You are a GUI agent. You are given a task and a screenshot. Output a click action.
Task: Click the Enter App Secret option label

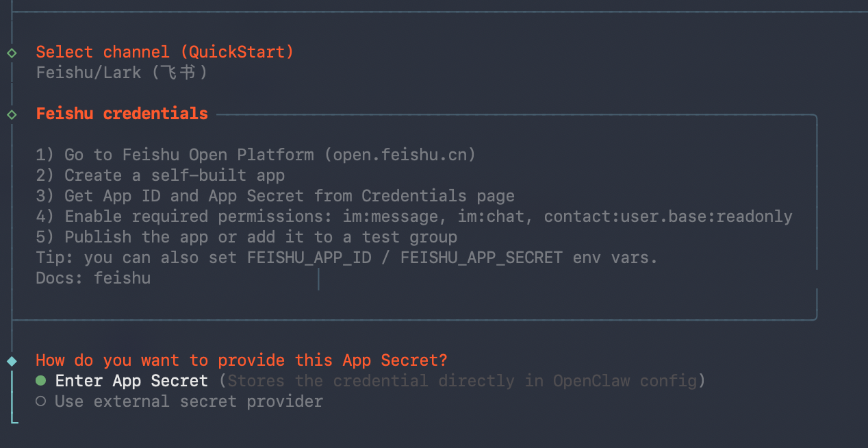point(131,381)
